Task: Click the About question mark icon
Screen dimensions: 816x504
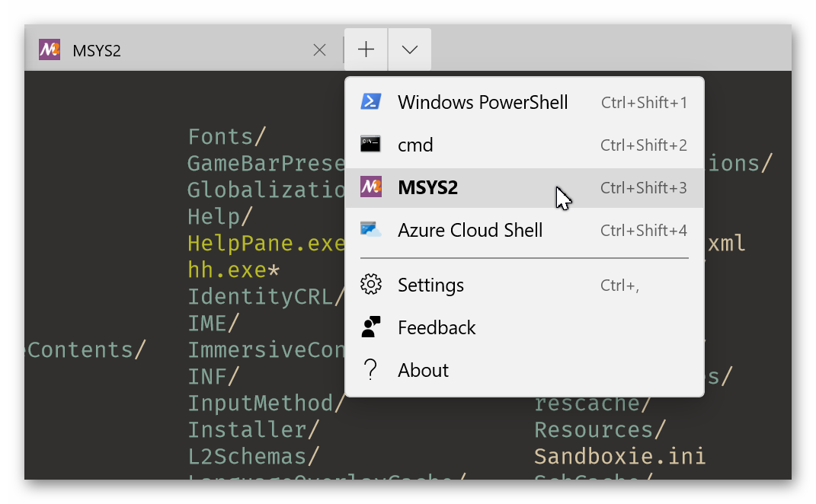Action: [370, 370]
